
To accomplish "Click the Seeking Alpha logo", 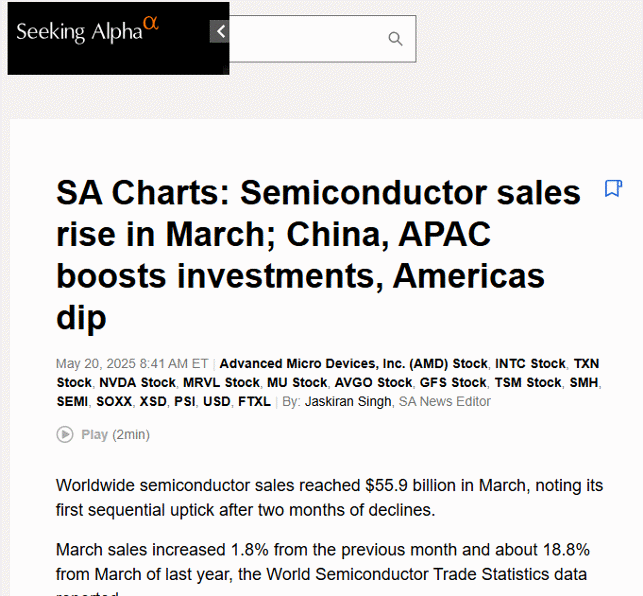I will pyautogui.click(x=87, y=30).
